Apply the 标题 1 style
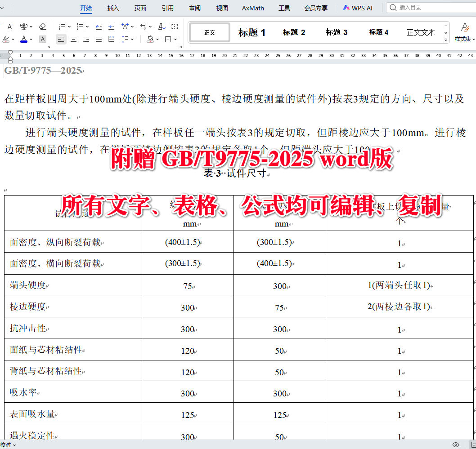476x449 pixels. tap(251, 32)
